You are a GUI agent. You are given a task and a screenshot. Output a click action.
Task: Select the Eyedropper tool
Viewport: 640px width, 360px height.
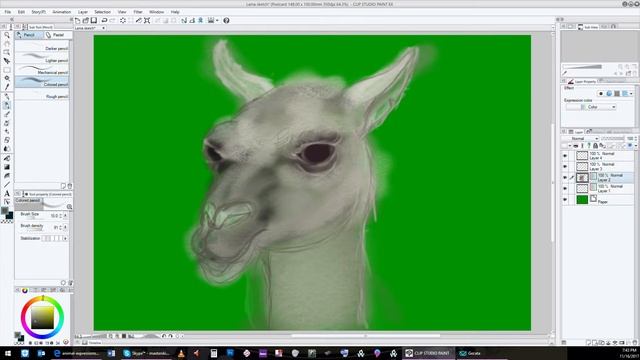point(7,87)
